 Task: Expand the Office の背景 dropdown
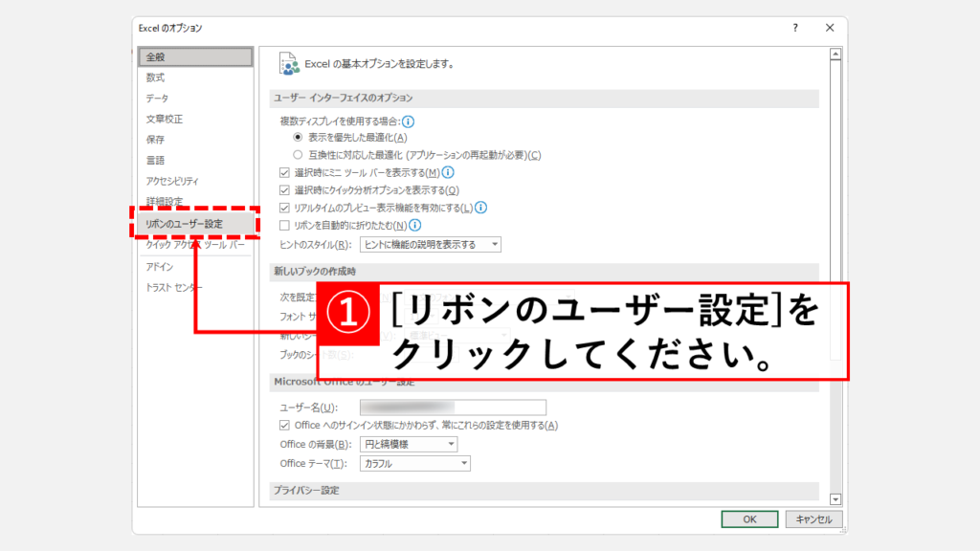tap(409, 445)
